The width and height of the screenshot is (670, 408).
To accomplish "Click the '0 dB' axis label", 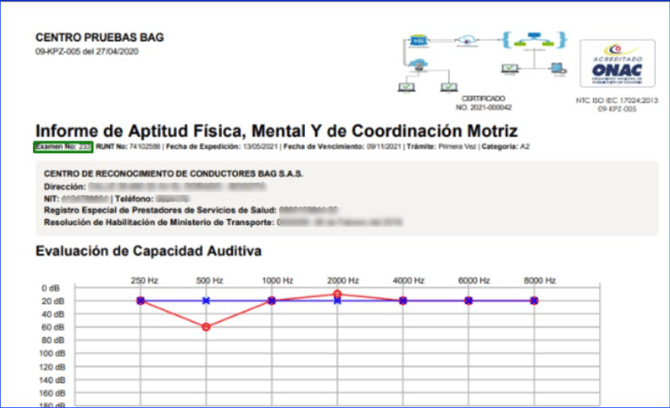I will tap(51, 288).
